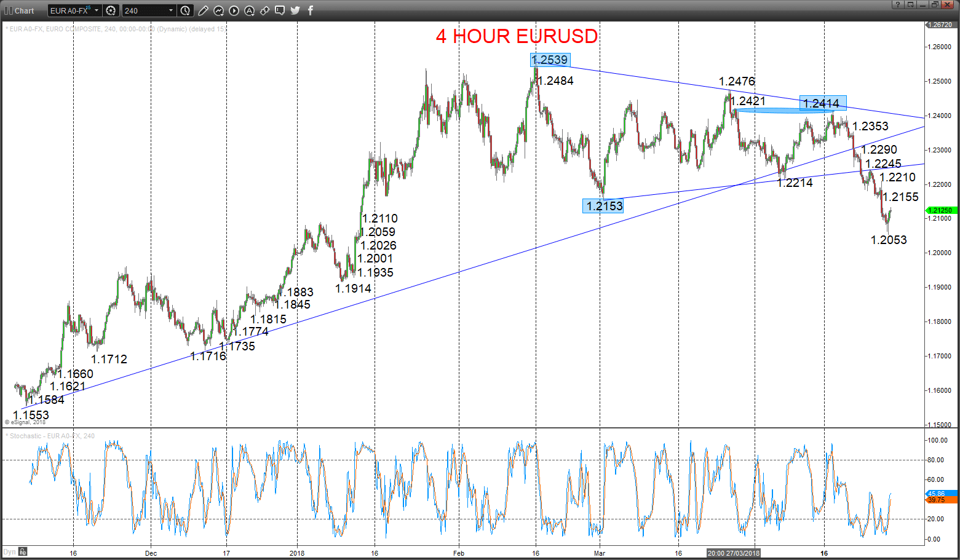Toggle the Dyn scaling label
Image resolution: width=960 pixels, height=560 pixels.
coord(10,552)
